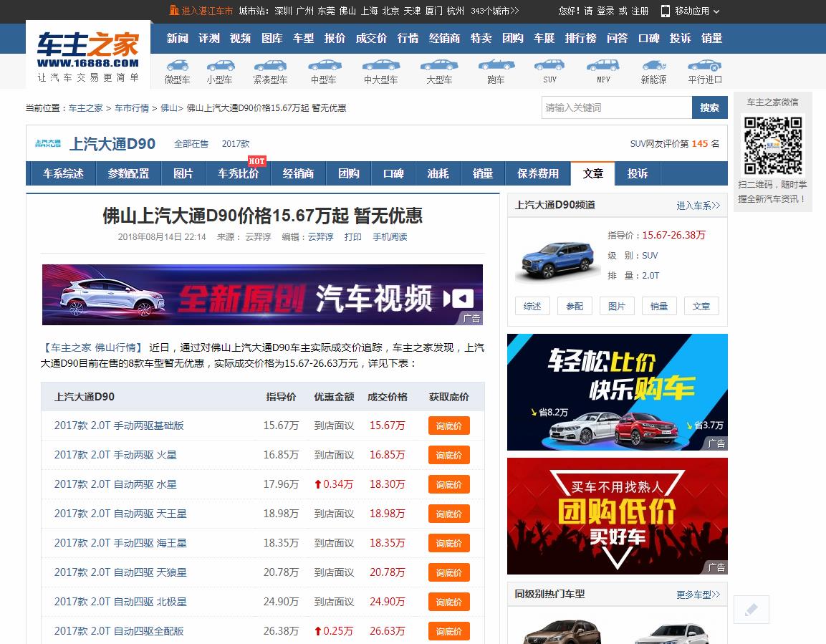The width and height of the screenshot is (826, 644).
Task: Select the 小型车 car type icon
Action: coord(220,66)
